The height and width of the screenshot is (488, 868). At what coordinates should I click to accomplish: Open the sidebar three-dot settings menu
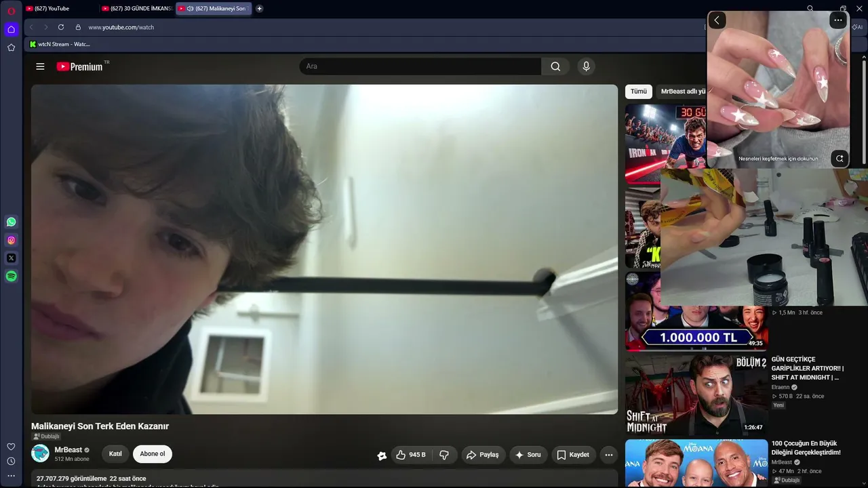pyautogui.click(x=11, y=476)
